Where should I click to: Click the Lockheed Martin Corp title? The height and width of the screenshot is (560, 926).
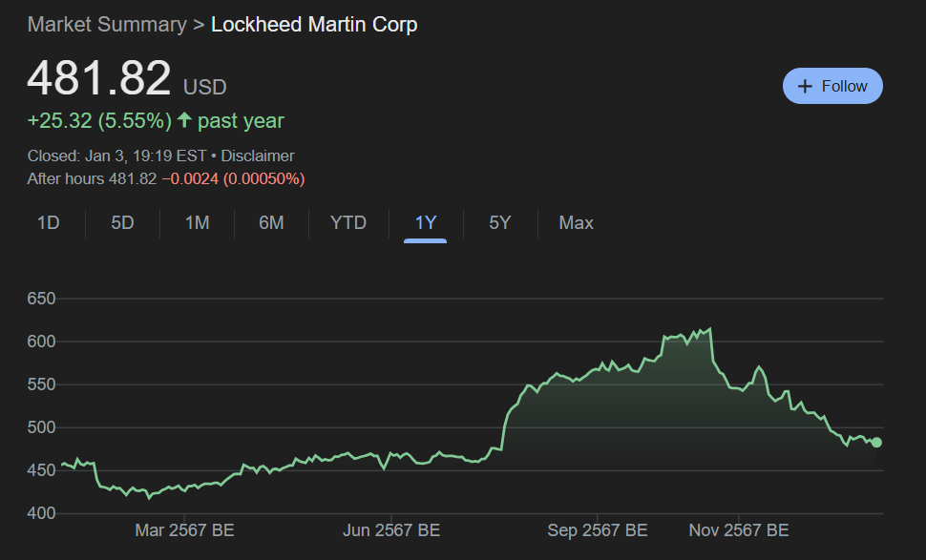coord(314,25)
